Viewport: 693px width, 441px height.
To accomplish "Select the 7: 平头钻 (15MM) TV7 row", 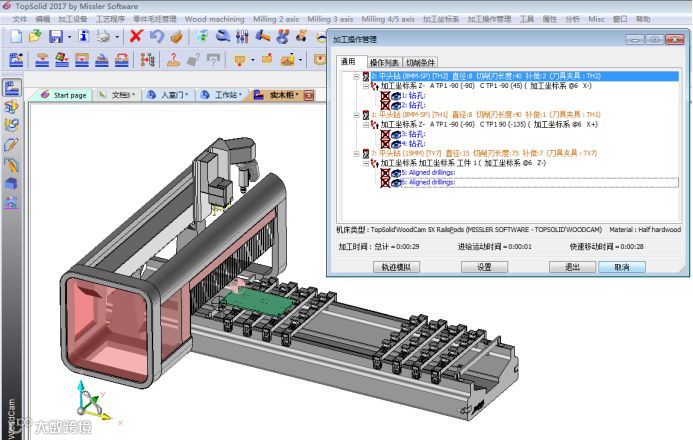I will point(484,153).
